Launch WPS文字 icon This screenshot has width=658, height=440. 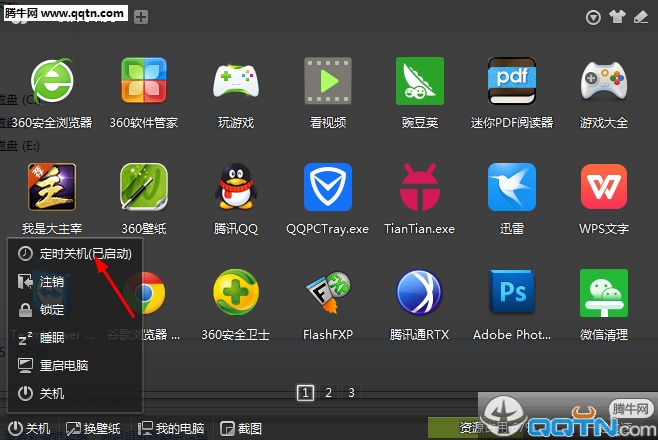coord(604,187)
